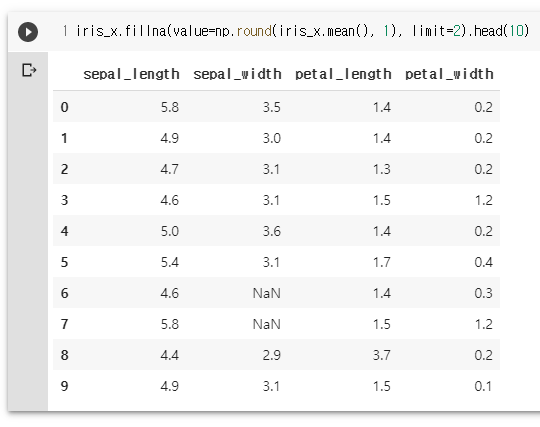Click first NaN in sepal_width row 6

(x=267, y=293)
